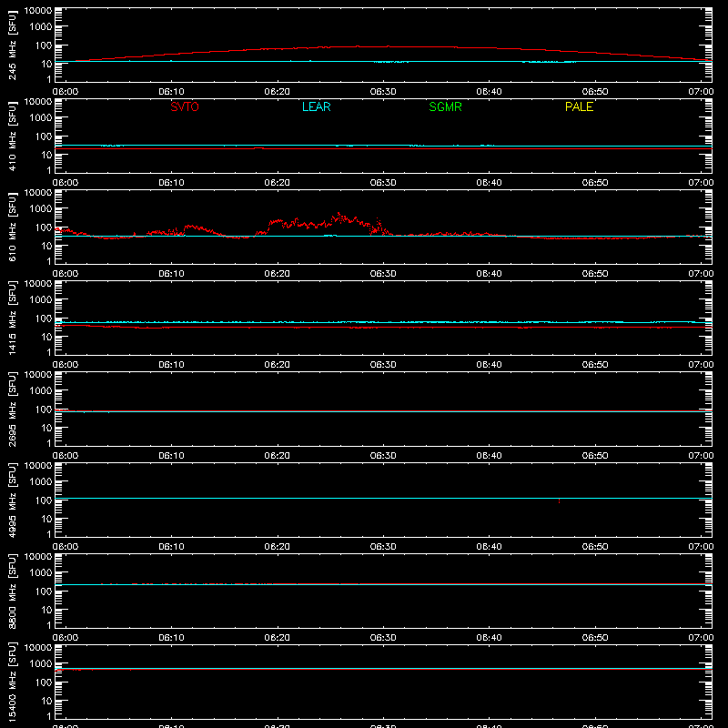Select the 15400 MHz [SFU] axis title
728x728 pixels.
[x=13, y=682]
